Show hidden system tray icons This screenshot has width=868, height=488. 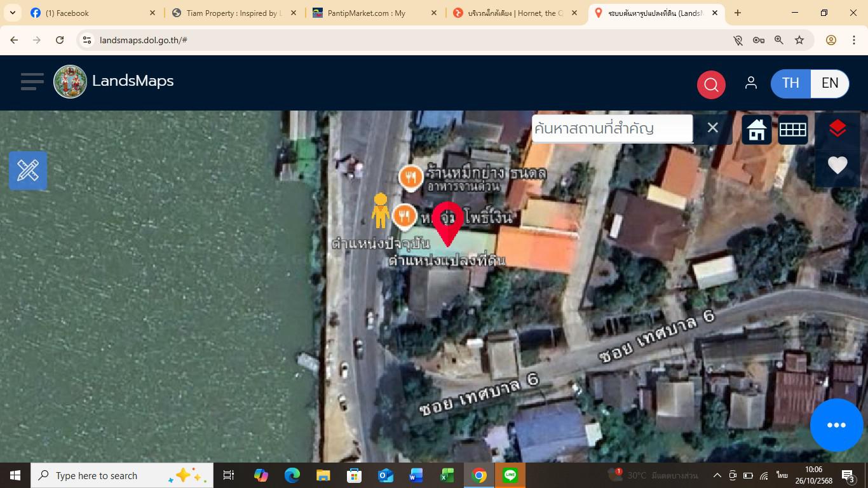[717, 475]
